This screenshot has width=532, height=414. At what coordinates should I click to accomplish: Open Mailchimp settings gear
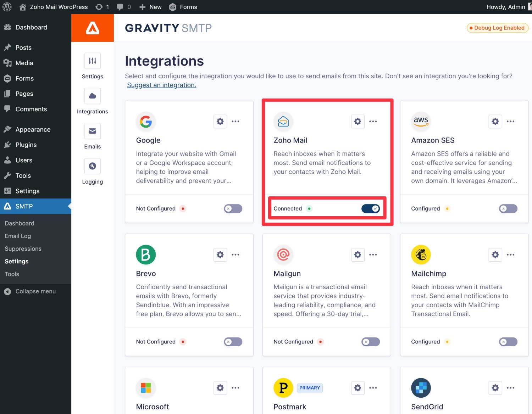(x=495, y=255)
